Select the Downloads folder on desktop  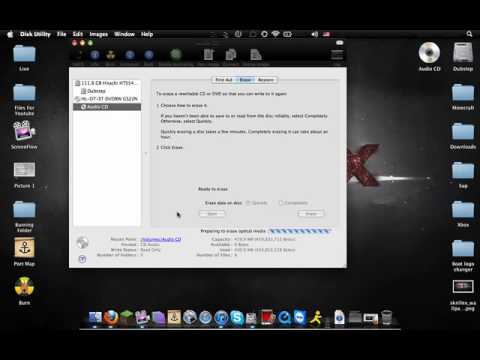tap(463, 131)
